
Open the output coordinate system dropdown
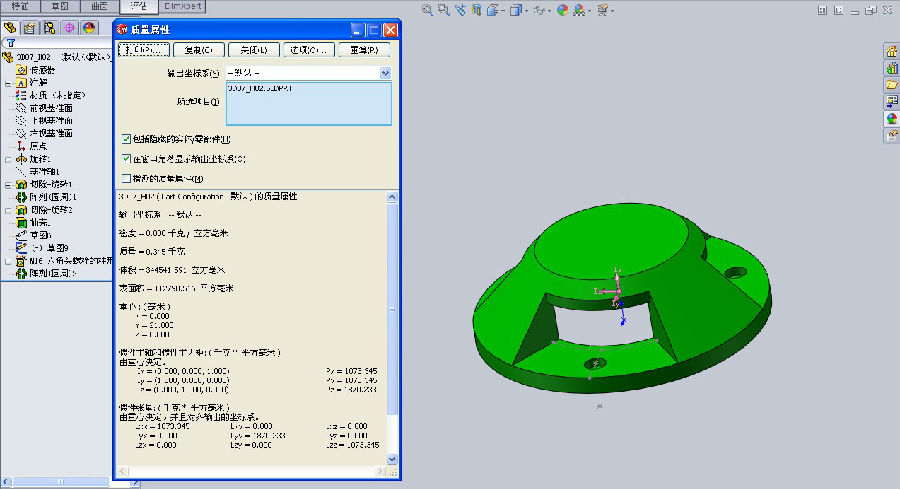(x=385, y=73)
